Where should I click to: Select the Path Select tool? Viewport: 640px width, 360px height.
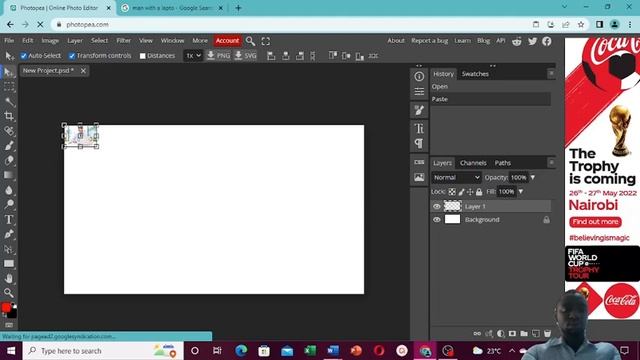pyautogui.click(x=9, y=249)
